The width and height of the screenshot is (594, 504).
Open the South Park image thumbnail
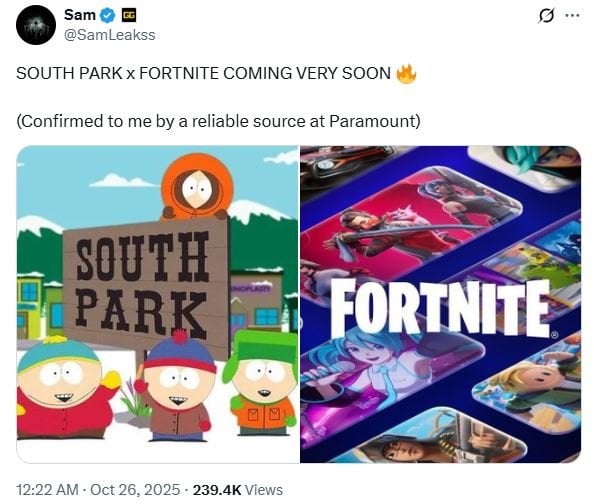pos(158,304)
